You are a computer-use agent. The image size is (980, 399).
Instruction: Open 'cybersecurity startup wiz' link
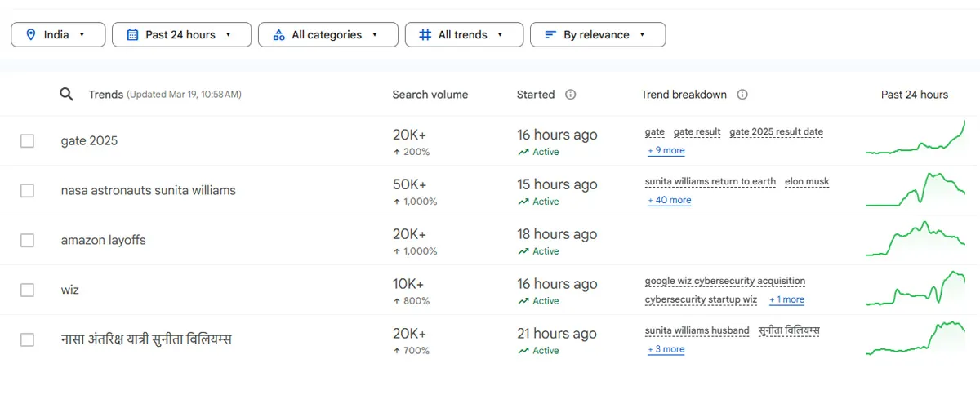[x=702, y=300]
